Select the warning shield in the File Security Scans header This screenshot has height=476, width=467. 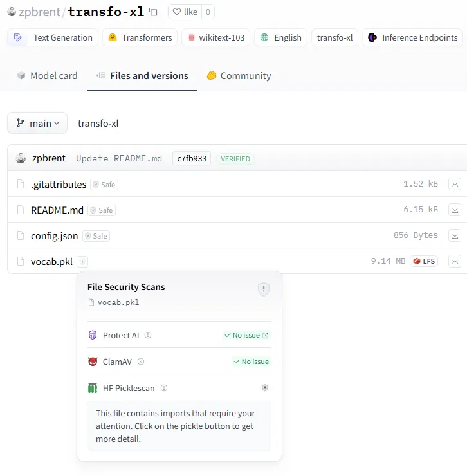(x=264, y=289)
